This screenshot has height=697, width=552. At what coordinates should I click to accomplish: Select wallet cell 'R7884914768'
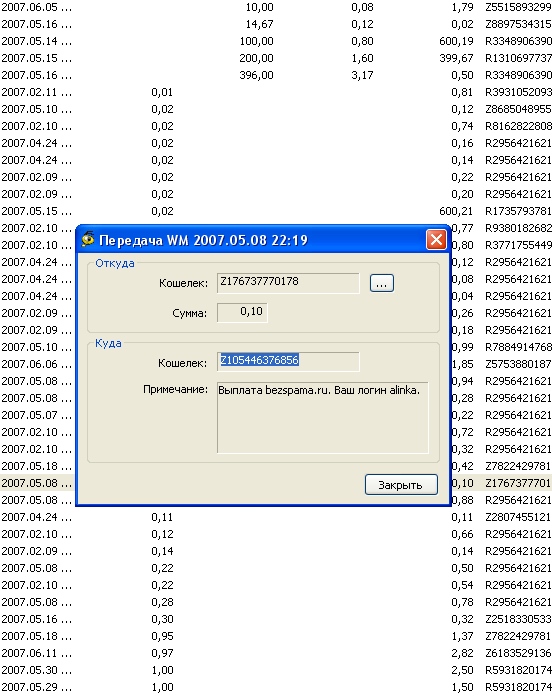coord(518,347)
